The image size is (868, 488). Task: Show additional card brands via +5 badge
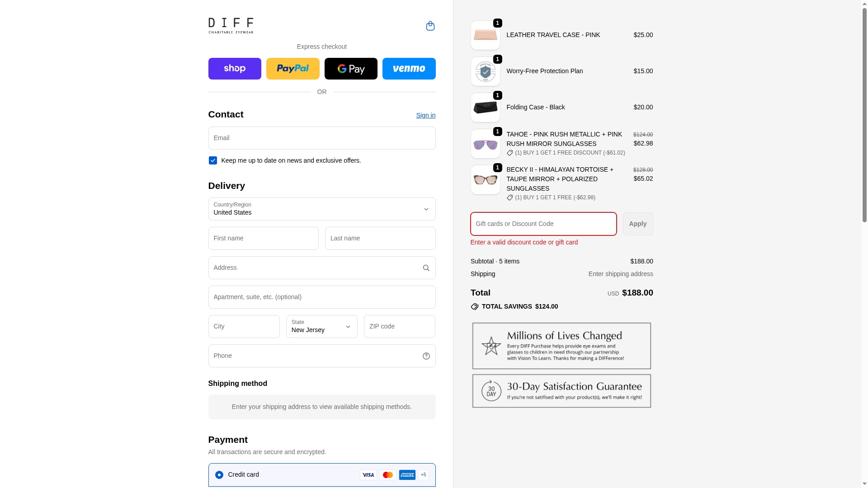423,475
